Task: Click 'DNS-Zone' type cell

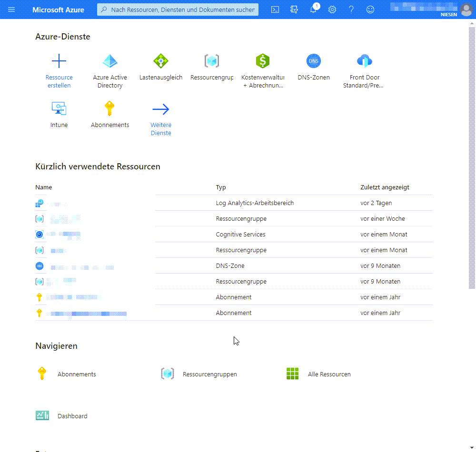Action: click(x=230, y=266)
